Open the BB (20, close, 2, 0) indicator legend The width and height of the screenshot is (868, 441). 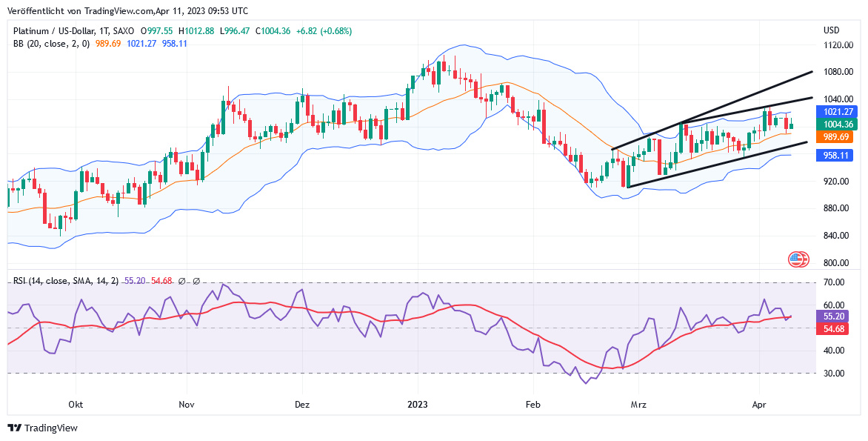click(51, 44)
